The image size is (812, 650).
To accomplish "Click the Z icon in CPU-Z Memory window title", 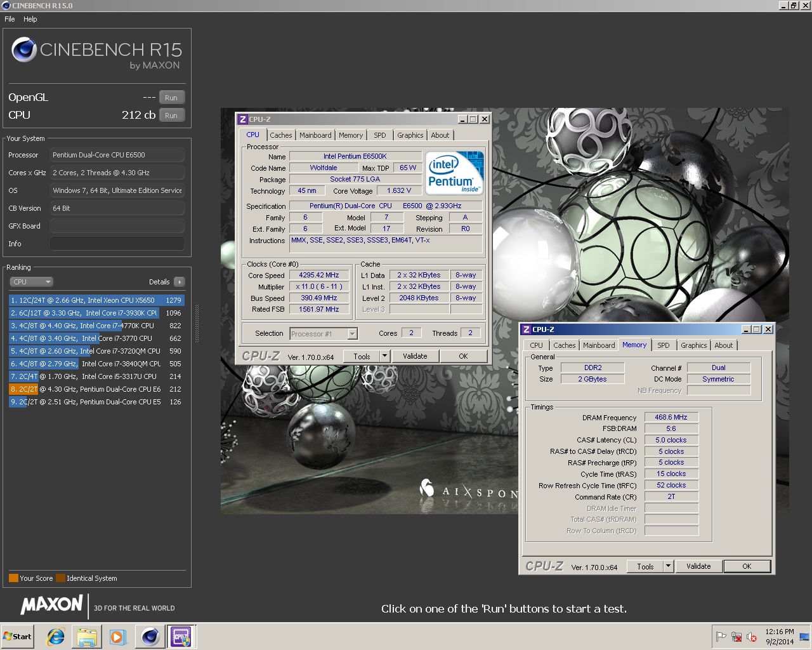I will (x=526, y=329).
